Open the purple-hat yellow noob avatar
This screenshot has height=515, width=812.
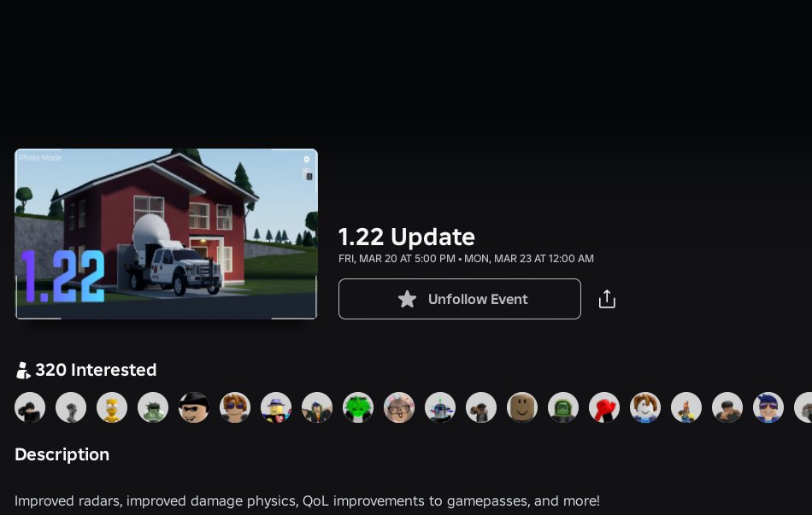[276, 407]
